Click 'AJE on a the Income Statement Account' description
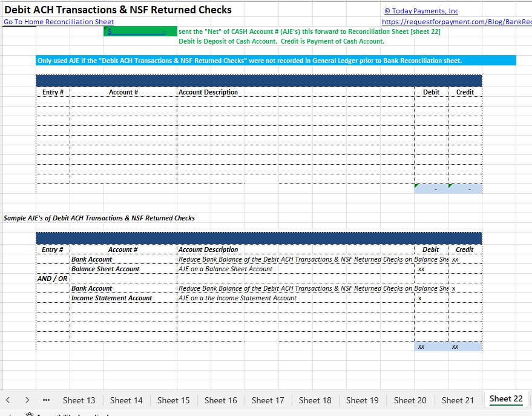 point(237,298)
